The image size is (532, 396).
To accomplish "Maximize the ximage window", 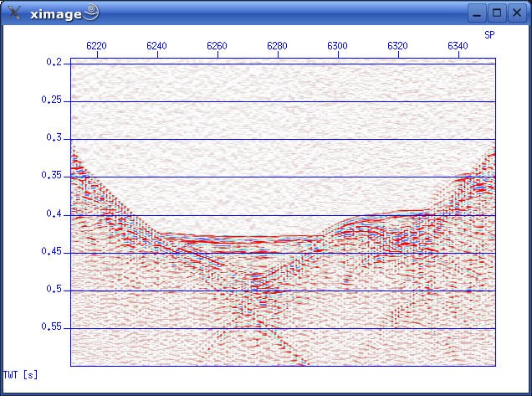I will pos(497,13).
